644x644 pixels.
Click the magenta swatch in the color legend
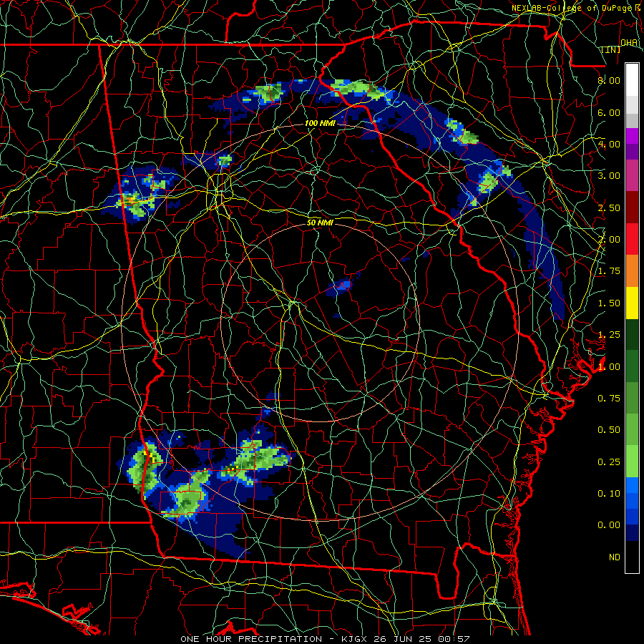coord(632,136)
